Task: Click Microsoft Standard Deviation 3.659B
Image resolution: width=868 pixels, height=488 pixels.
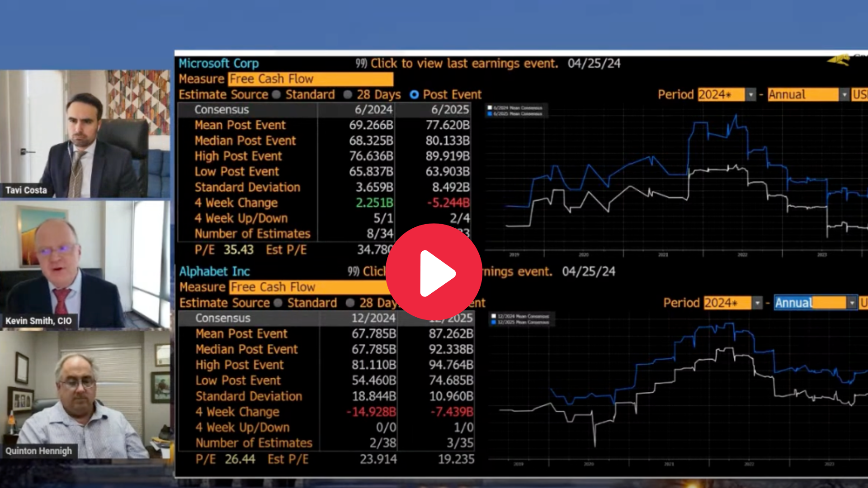Action: point(374,188)
